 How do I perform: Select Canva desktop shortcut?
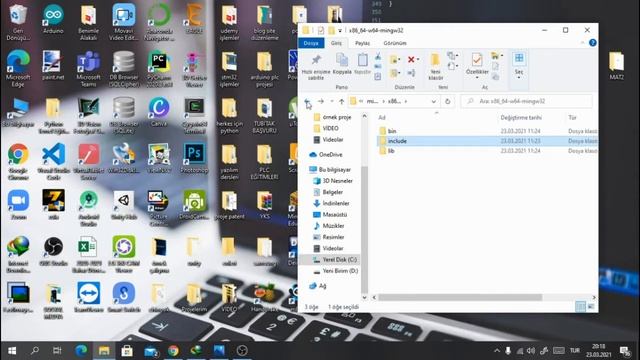tap(159, 111)
